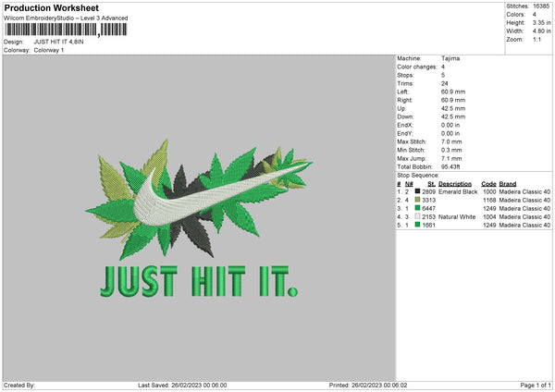
Task: Click thread code 1168
Action: pos(489,201)
